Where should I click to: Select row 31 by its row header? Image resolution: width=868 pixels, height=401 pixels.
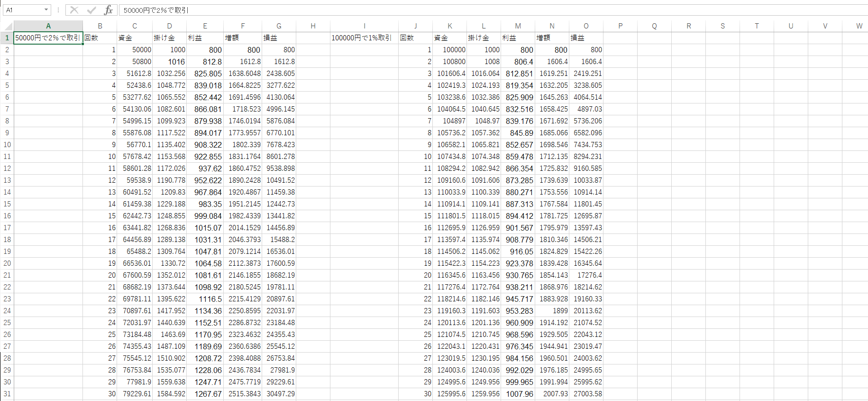pos(7,394)
